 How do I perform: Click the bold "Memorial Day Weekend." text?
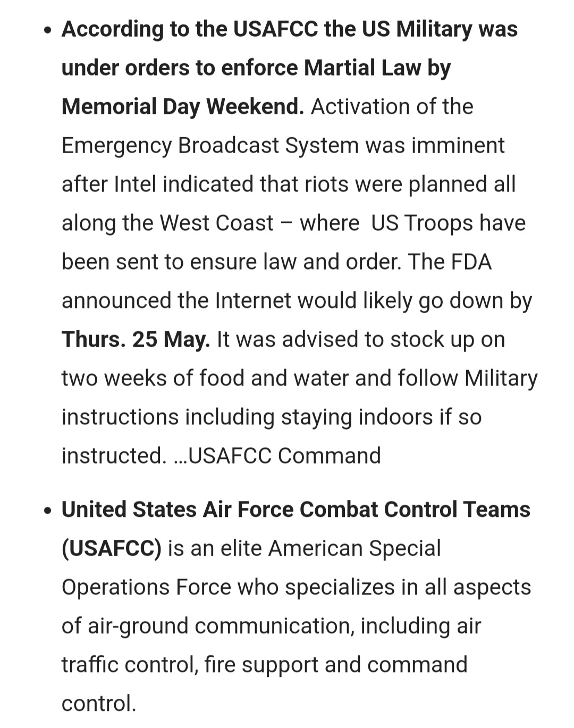(x=182, y=107)
